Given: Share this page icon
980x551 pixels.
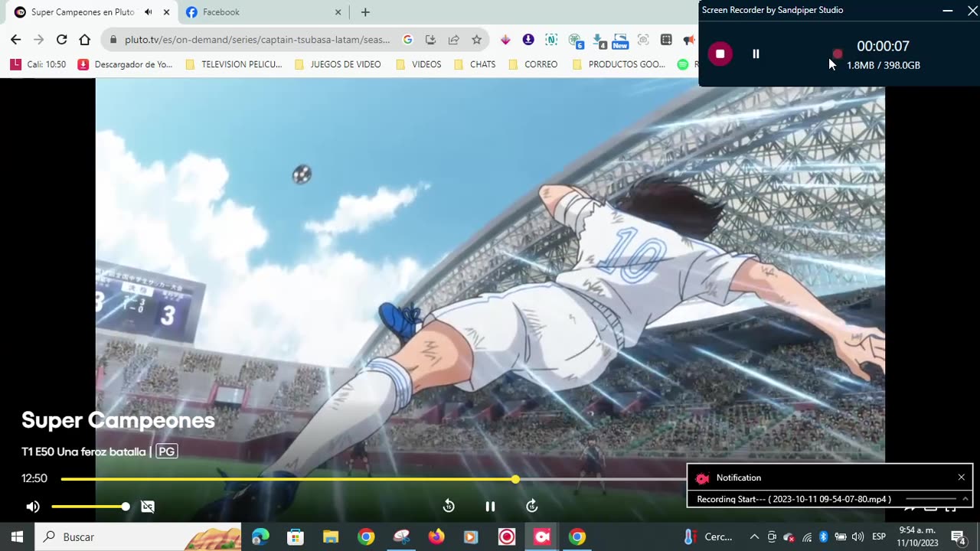Looking at the screenshot, I should (454, 40).
